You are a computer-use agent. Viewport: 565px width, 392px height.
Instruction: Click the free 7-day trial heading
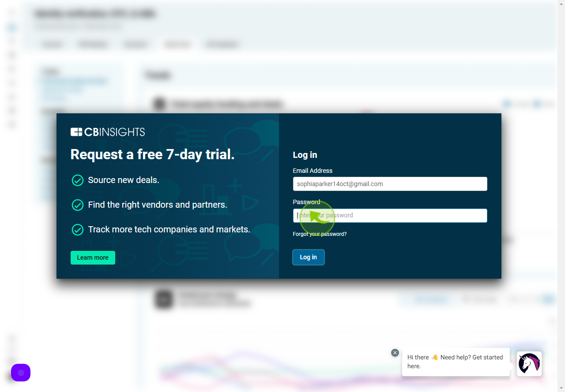(153, 154)
